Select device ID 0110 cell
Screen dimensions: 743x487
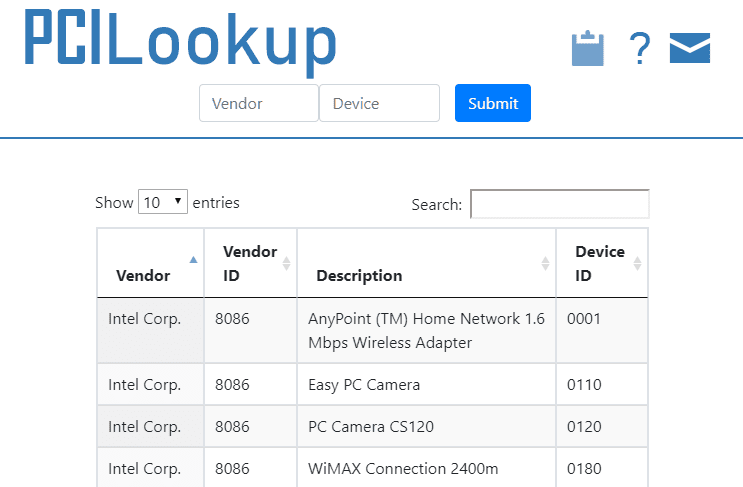[x=602, y=385]
